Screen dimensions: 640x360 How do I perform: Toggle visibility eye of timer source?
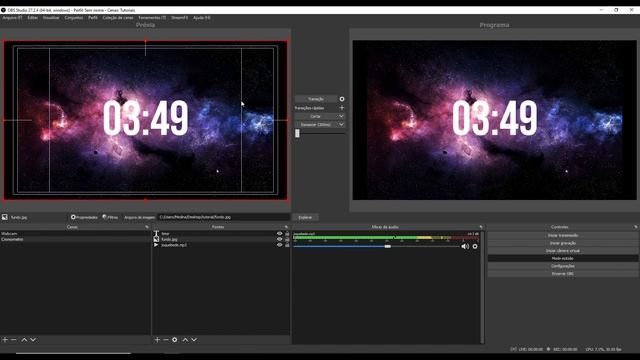click(280, 233)
